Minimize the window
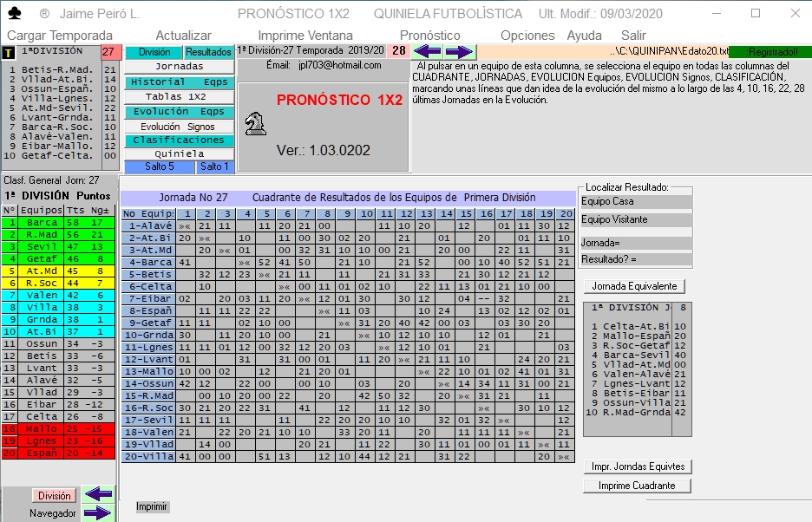Screen dimensions: 812x522 [717, 14]
